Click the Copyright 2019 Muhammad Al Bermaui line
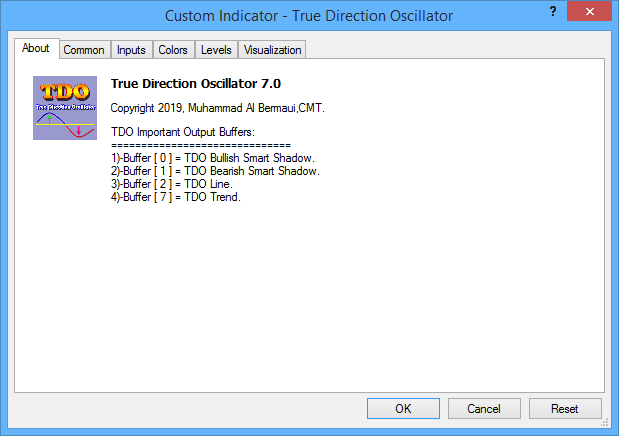 click(x=218, y=108)
